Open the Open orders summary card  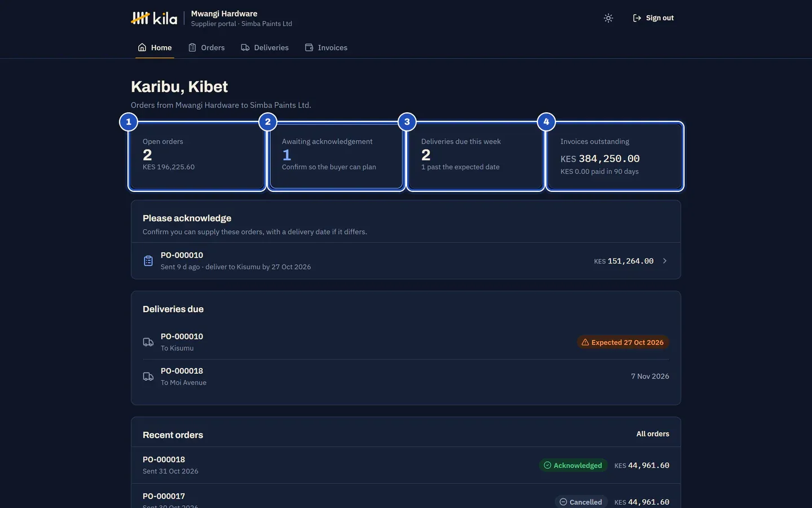coord(197,156)
